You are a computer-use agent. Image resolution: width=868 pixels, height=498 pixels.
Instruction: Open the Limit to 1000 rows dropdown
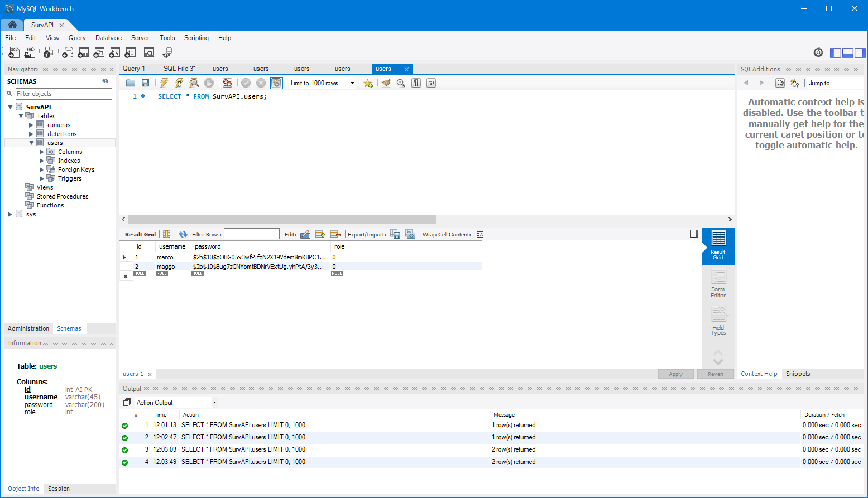pyautogui.click(x=352, y=83)
